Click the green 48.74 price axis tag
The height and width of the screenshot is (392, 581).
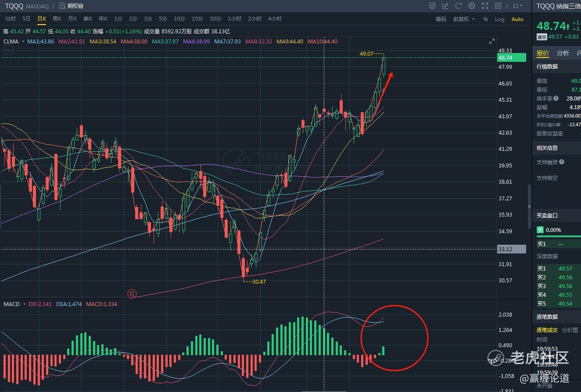[x=512, y=57]
